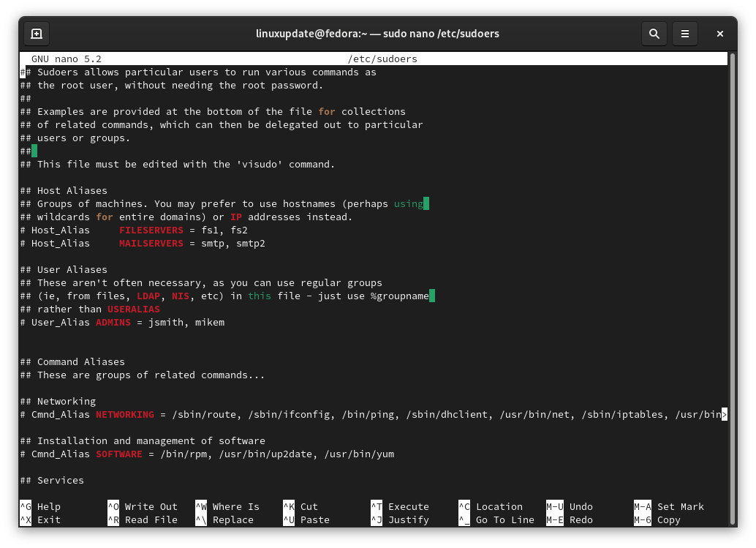
Task: Click the line-overflow > marker on NETWORKING line
Action: click(724, 414)
